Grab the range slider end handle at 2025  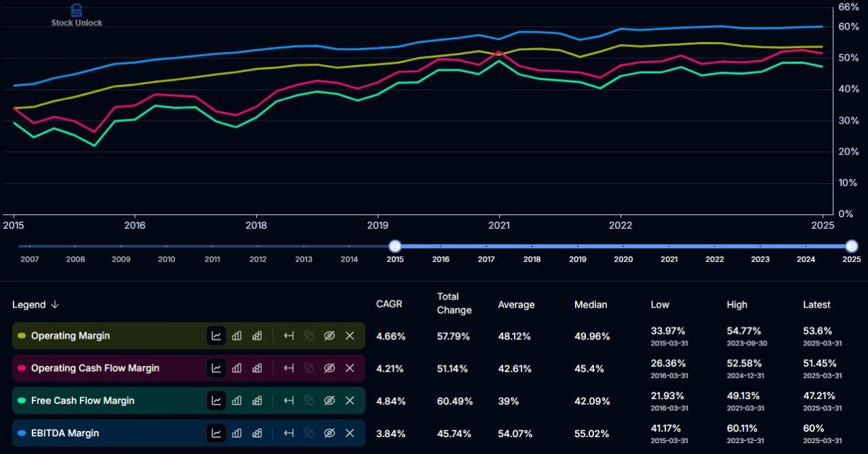(852, 246)
